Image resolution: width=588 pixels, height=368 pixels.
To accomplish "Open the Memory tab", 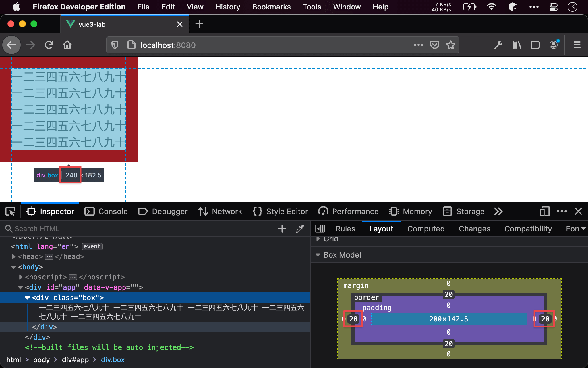I will [x=410, y=212].
